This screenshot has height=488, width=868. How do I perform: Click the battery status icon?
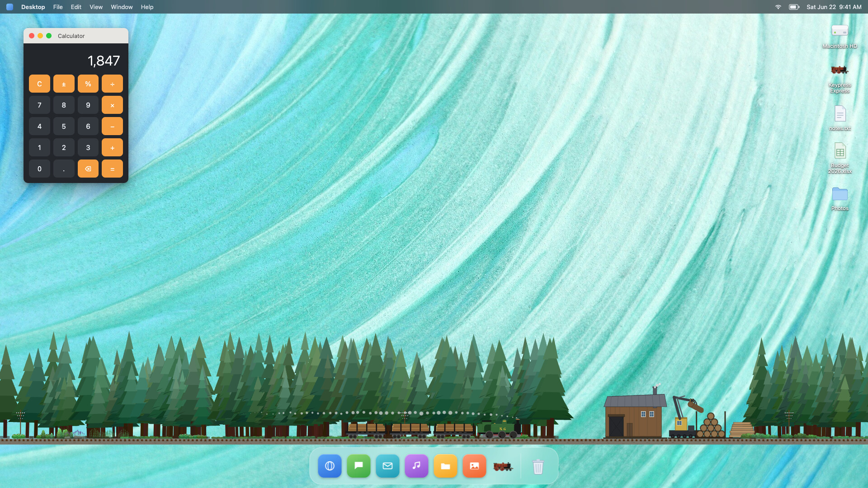pos(794,7)
